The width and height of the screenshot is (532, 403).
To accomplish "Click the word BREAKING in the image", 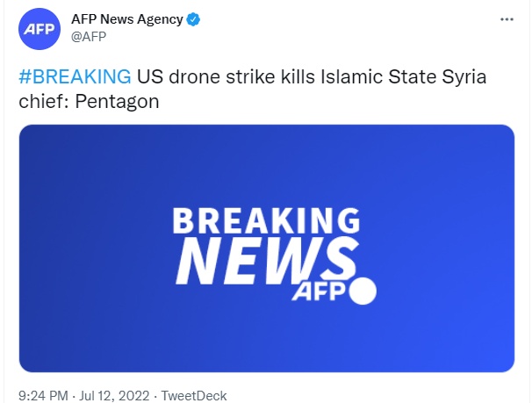I will coord(265,219).
